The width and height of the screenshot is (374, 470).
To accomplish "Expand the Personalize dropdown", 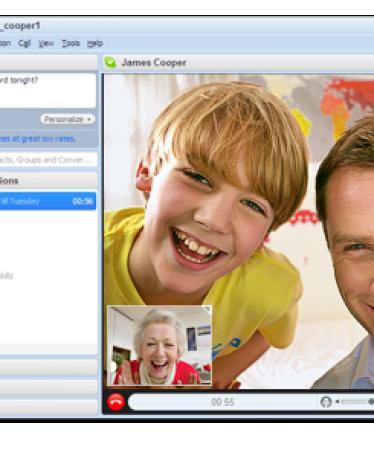I will (68, 119).
